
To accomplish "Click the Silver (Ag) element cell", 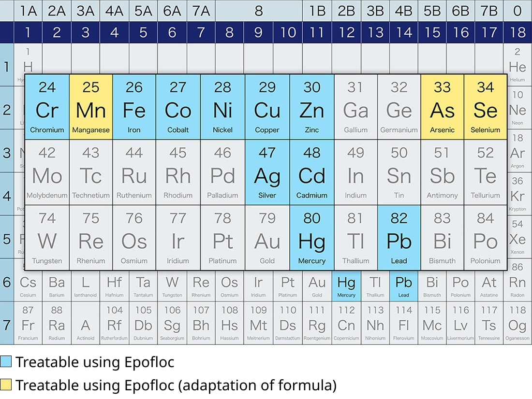I will pyautogui.click(x=267, y=173).
